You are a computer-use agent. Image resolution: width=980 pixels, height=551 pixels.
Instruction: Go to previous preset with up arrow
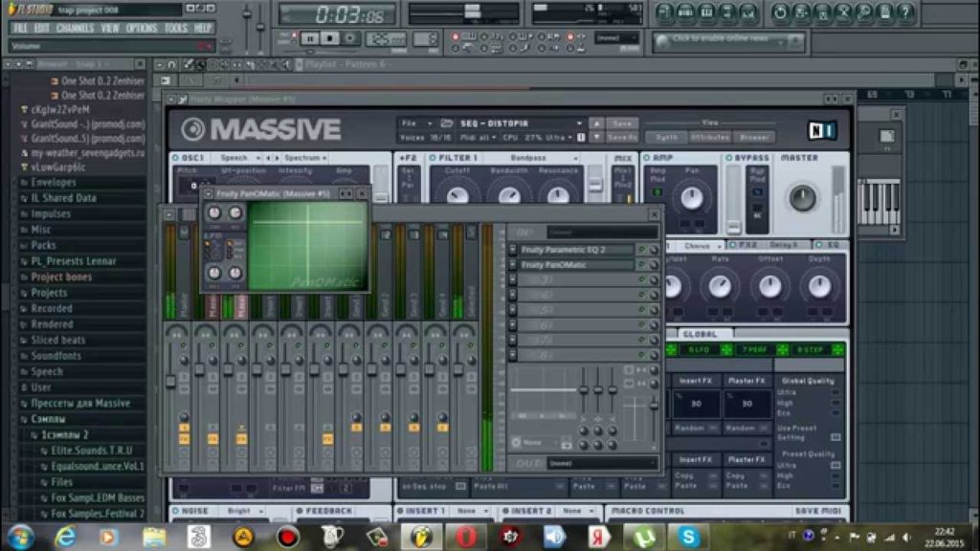pos(596,123)
